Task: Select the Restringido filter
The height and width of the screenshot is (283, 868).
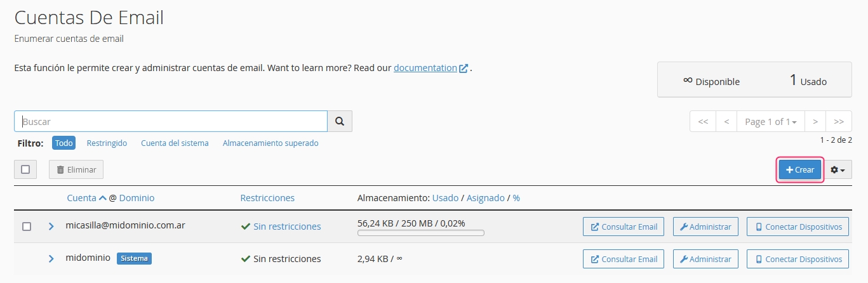Action: (107, 143)
